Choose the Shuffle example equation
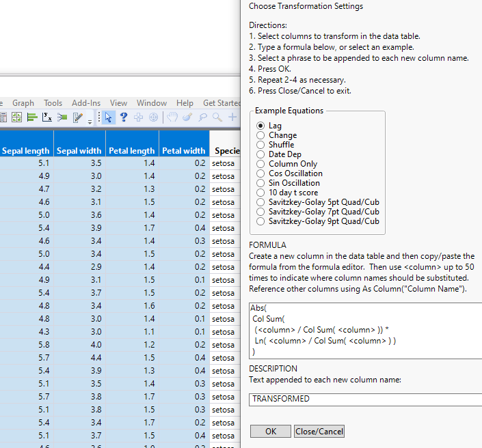 260,145
